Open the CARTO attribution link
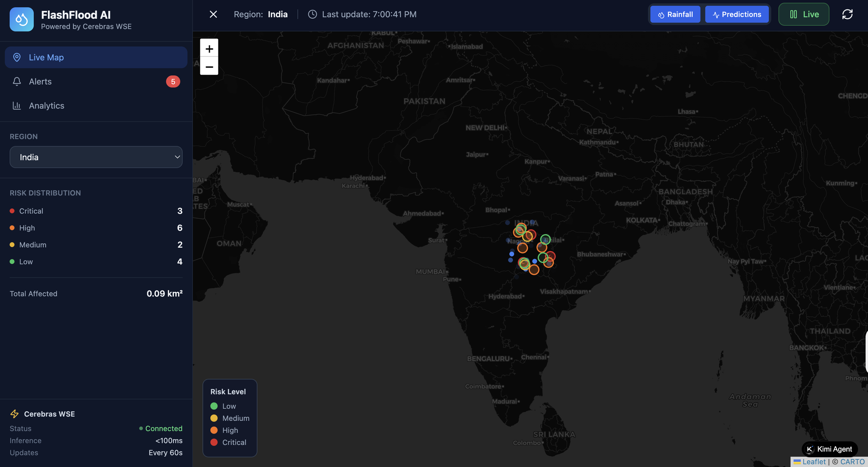This screenshot has height=467, width=868. coord(852,462)
